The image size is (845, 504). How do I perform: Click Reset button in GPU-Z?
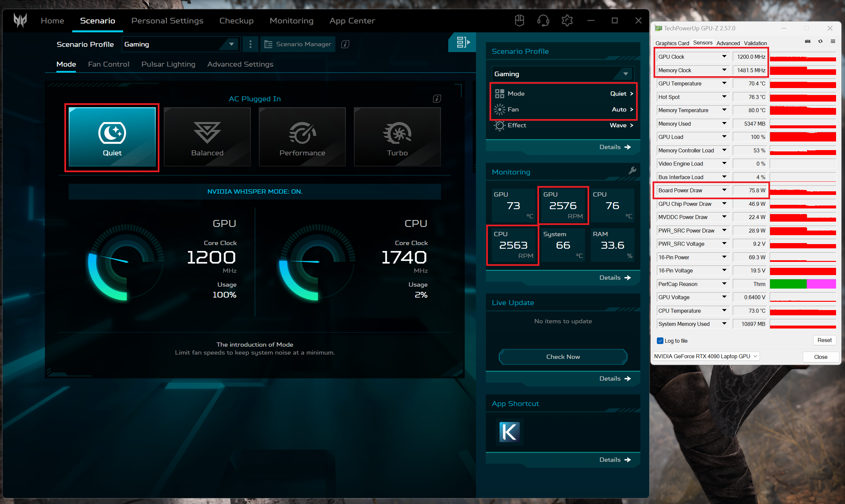824,340
